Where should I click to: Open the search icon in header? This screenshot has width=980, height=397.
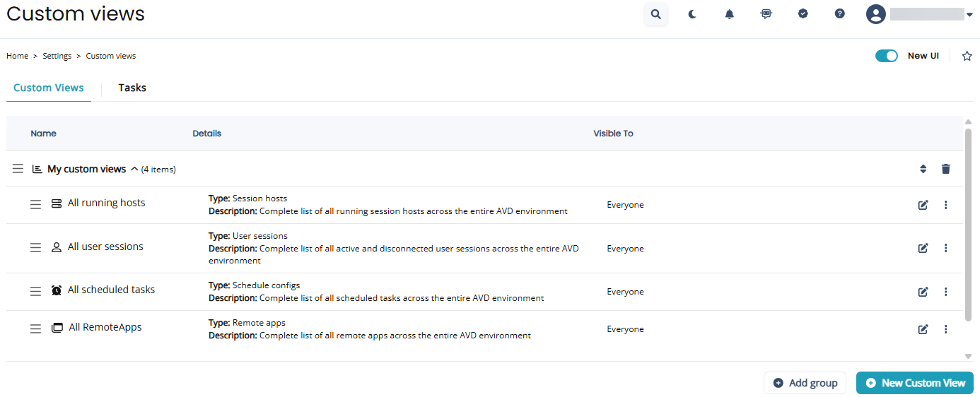(656, 14)
